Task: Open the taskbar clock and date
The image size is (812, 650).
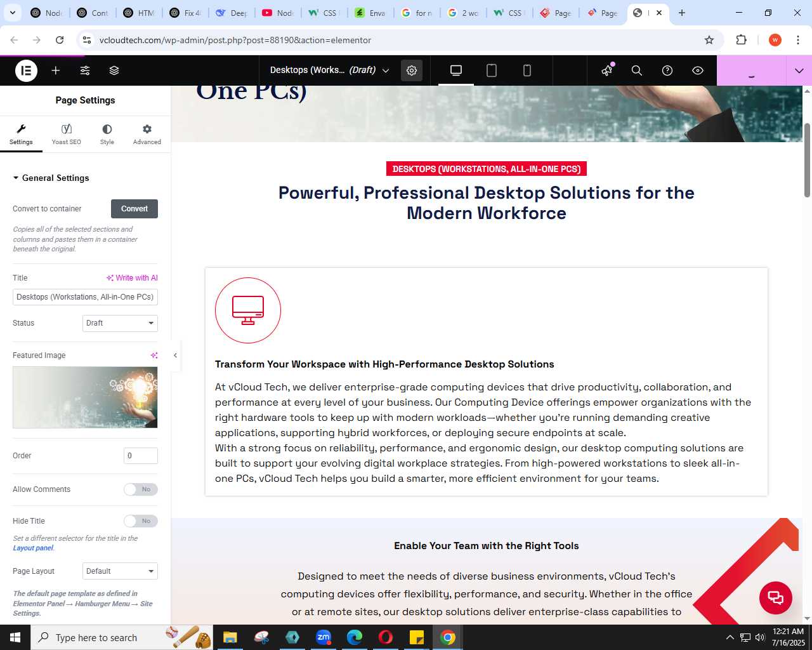Action: pos(788,637)
